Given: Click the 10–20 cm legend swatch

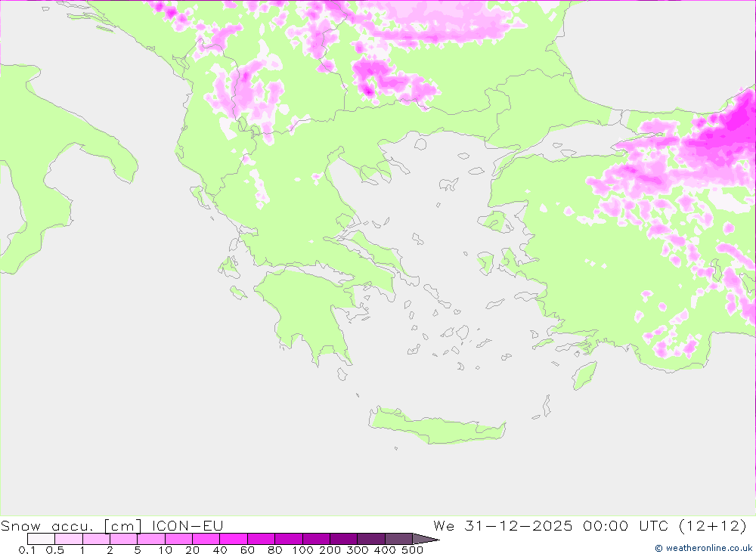Looking at the screenshot, I should [x=179, y=539].
